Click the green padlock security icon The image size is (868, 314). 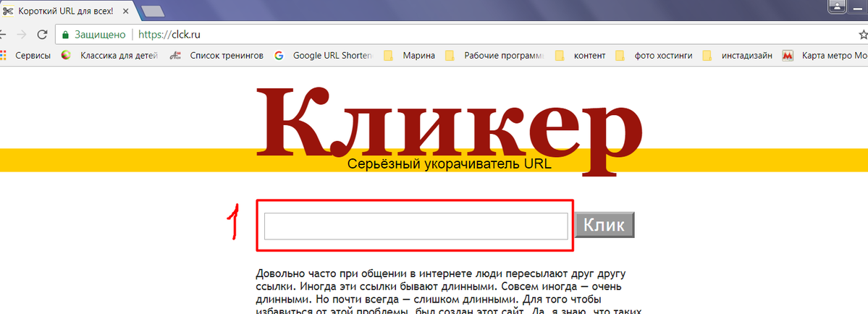pyautogui.click(x=65, y=35)
